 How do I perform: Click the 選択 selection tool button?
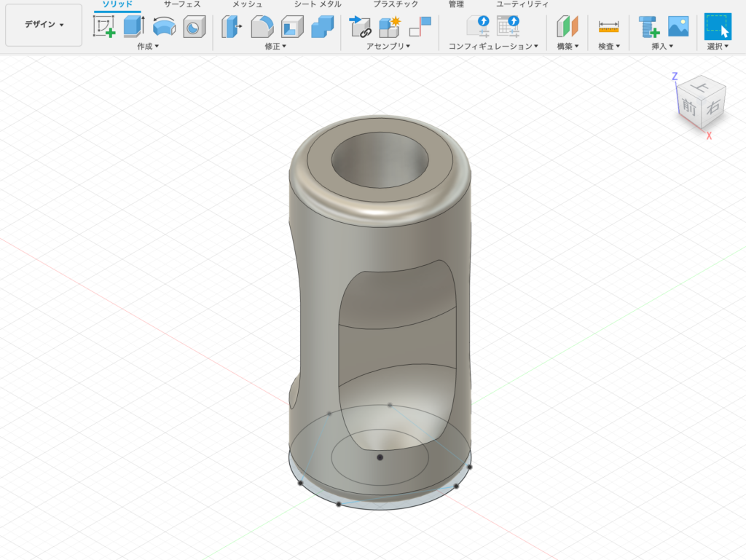click(x=718, y=27)
